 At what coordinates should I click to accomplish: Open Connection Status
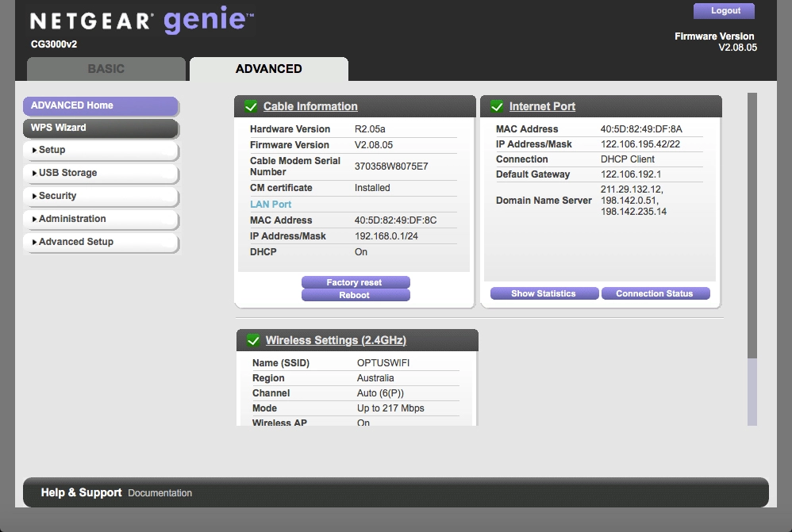pyautogui.click(x=656, y=293)
